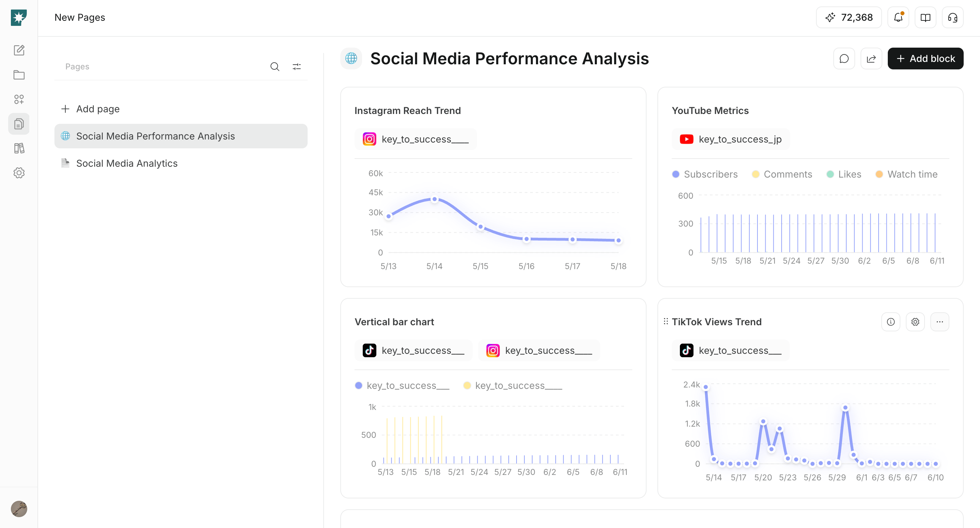Select Social Media Performance Analysis page
Viewport: 980px width, 528px height.
[x=181, y=136]
